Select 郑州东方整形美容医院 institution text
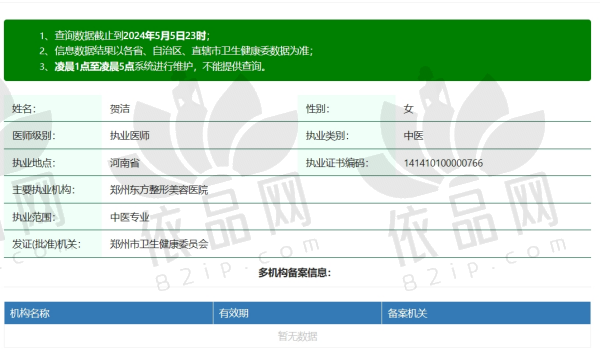The image size is (600, 361). click(x=159, y=189)
